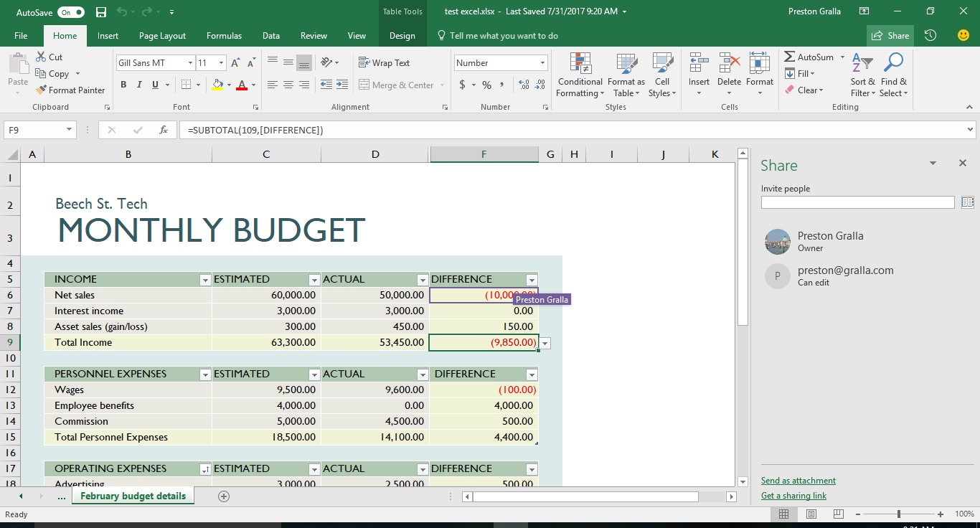Image resolution: width=980 pixels, height=528 pixels.
Task: Click the Cut command
Action: [x=49, y=57]
